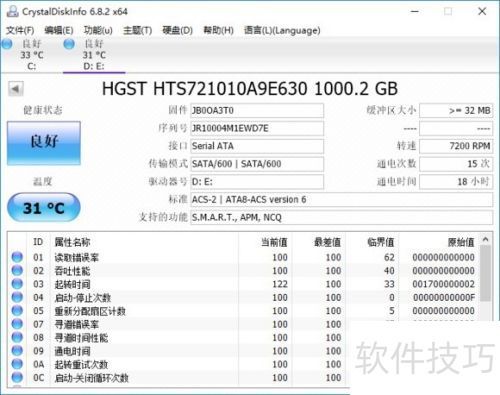500x395 pixels.
Task: Click the status icon for attribute 09
Action: click(x=17, y=350)
